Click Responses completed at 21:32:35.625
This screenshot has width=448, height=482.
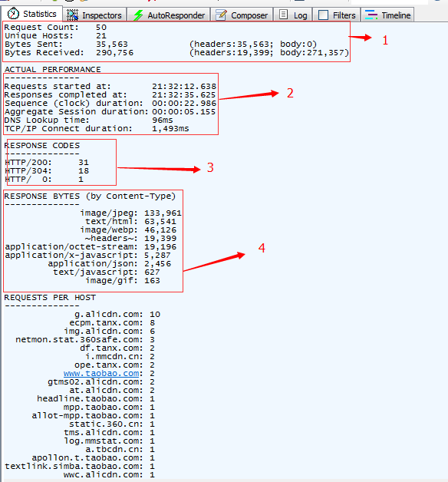(110, 94)
